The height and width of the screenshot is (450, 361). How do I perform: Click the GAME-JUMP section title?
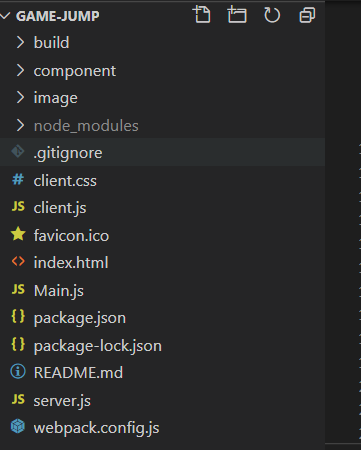58,16
